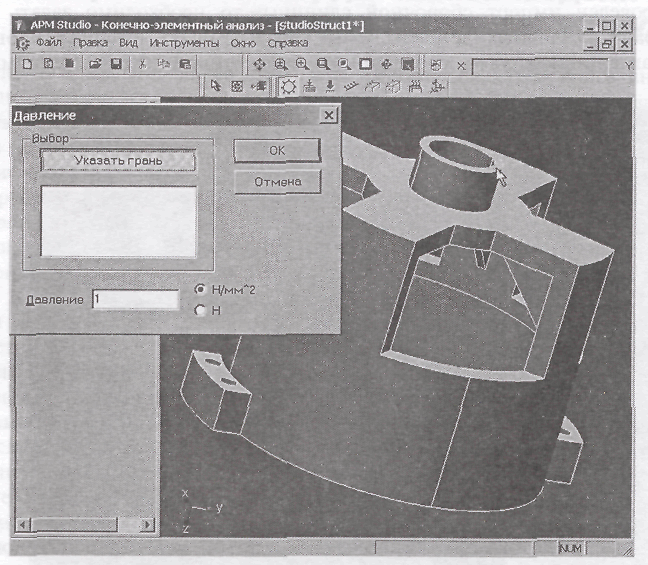Select the arrow pointer selection tool
The width and height of the screenshot is (648, 565).
click(216, 86)
